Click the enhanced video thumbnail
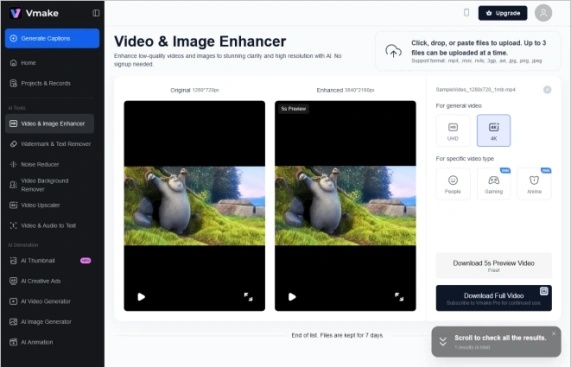 coord(345,206)
